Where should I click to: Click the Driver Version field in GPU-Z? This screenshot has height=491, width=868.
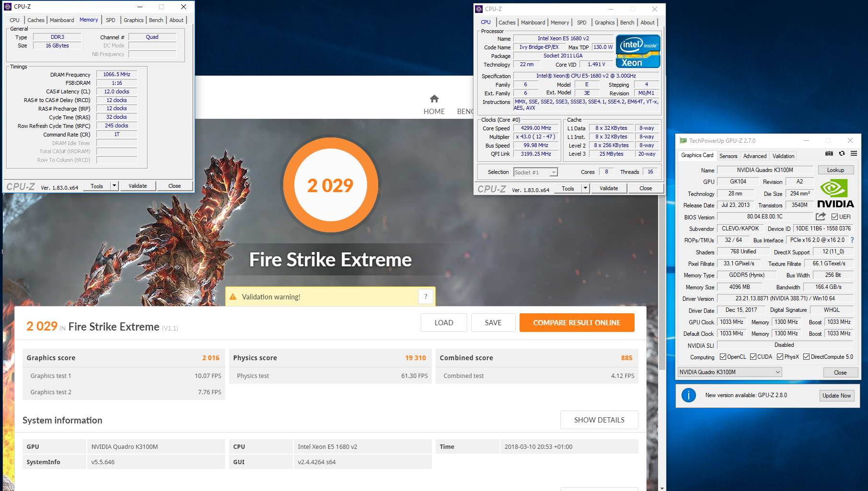[x=785, y=298]
